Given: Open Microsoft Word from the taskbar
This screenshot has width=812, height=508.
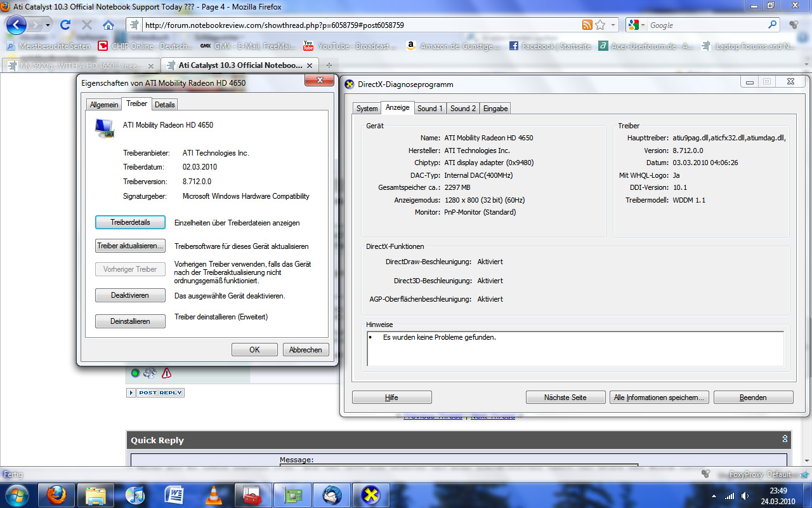Looking at the screenshot, I should pos(174,495).
